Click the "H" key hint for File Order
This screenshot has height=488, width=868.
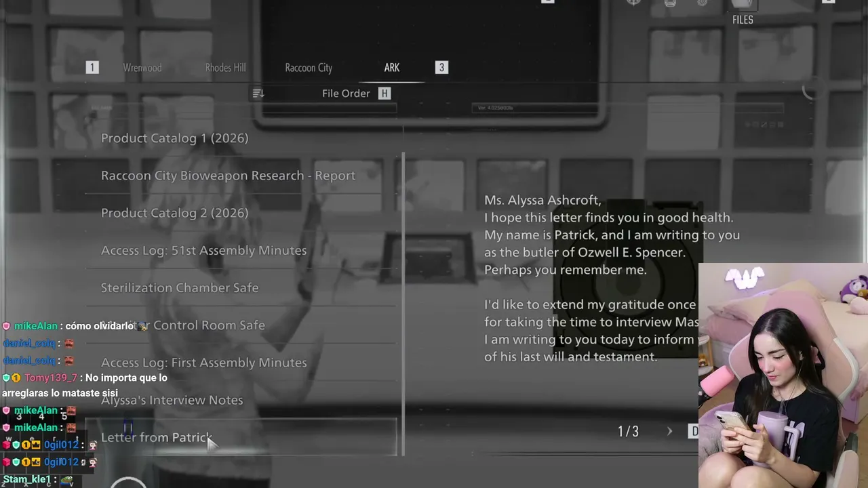pyautogui.click(x=384, y=94)
